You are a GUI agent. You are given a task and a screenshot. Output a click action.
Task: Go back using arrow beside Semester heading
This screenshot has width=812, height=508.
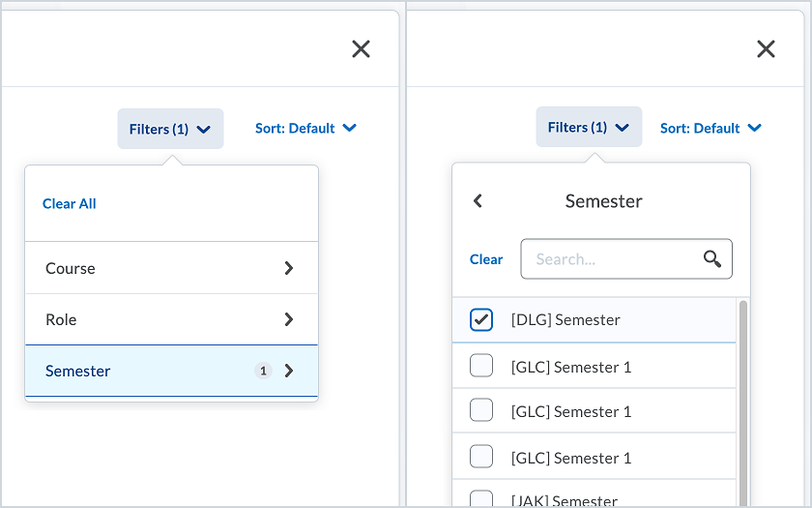click(478, 201)
